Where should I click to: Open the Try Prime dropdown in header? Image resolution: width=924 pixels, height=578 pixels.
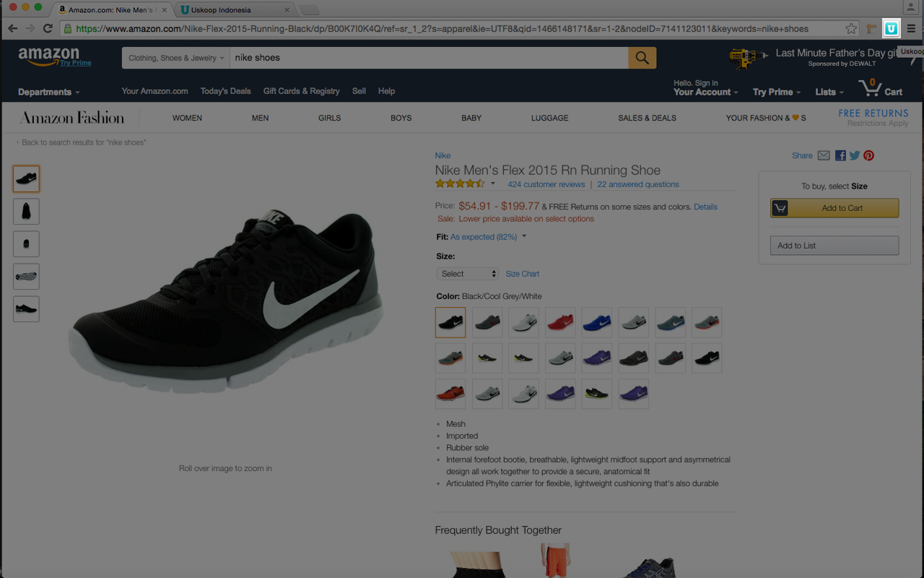click(777, 92)
